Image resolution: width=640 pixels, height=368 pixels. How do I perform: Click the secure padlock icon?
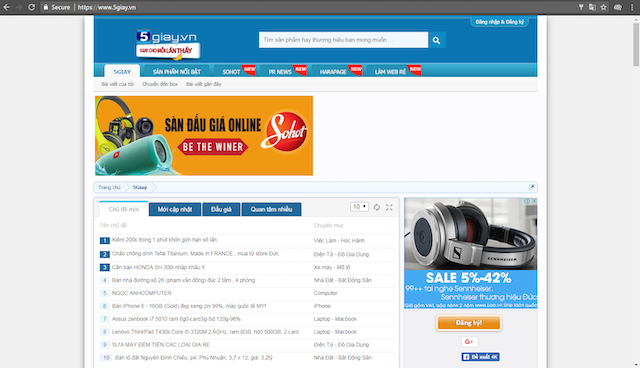click(46, 7)
